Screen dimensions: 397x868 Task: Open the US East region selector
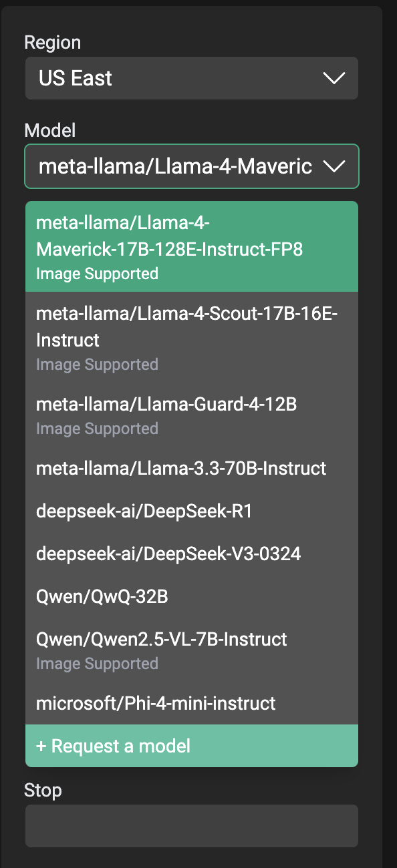pyautogui.click(x=192, y=78)
